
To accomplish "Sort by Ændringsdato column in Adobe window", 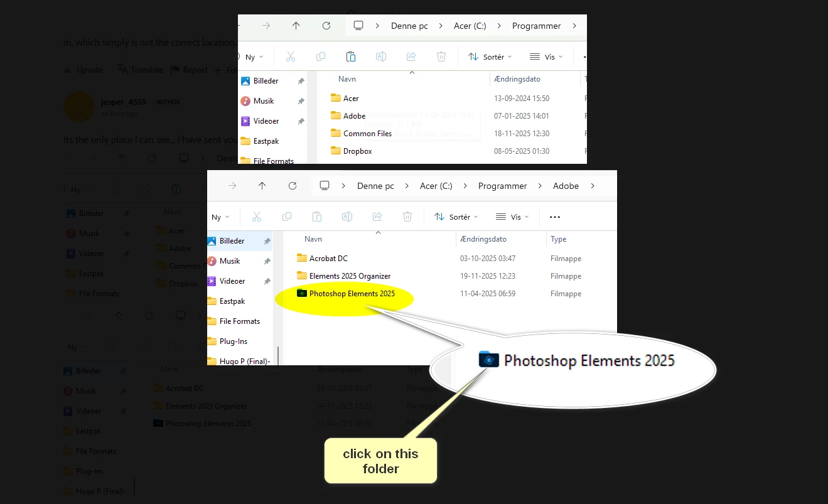I will click(x=483, y=239).
